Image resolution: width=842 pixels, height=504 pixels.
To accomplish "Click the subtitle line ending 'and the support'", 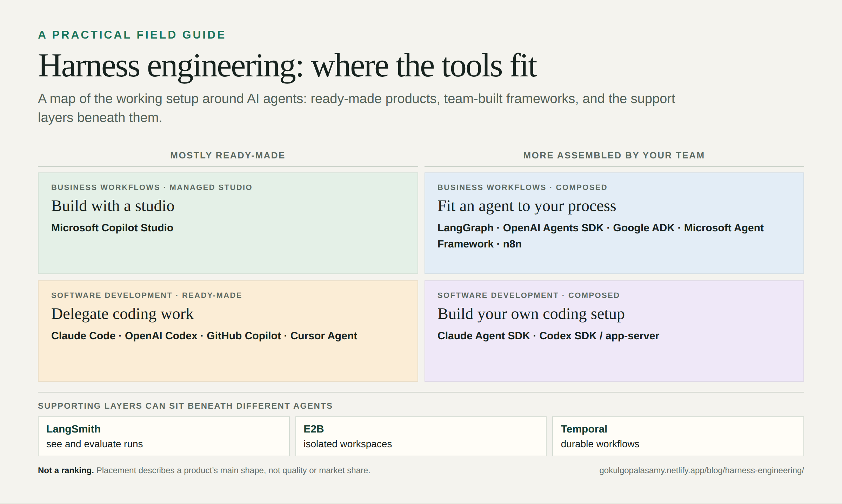I will [356, 99].
